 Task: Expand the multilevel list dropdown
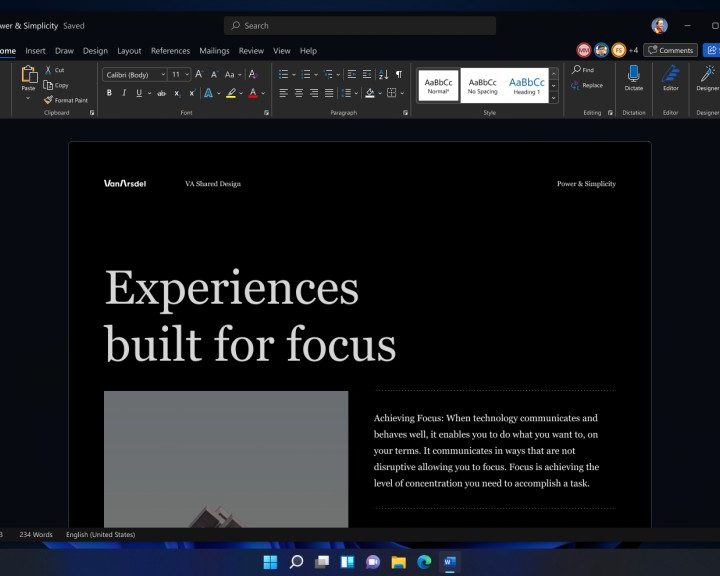tap(338, 74)
